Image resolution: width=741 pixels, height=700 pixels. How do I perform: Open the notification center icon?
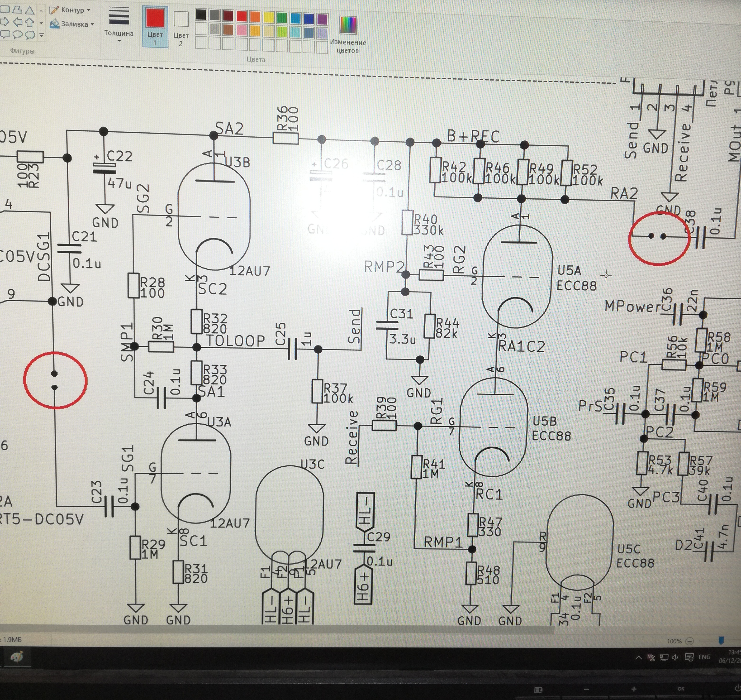pos(689,657)
